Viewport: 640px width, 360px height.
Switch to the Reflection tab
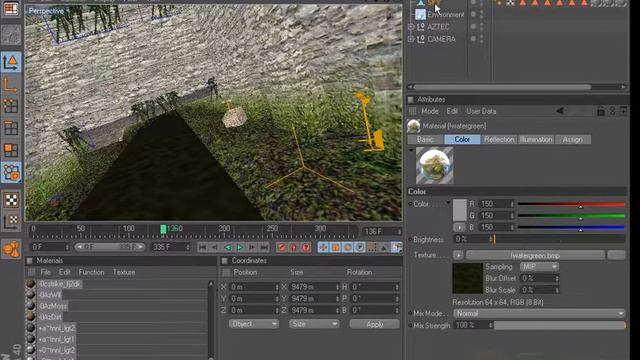[499, 139]
